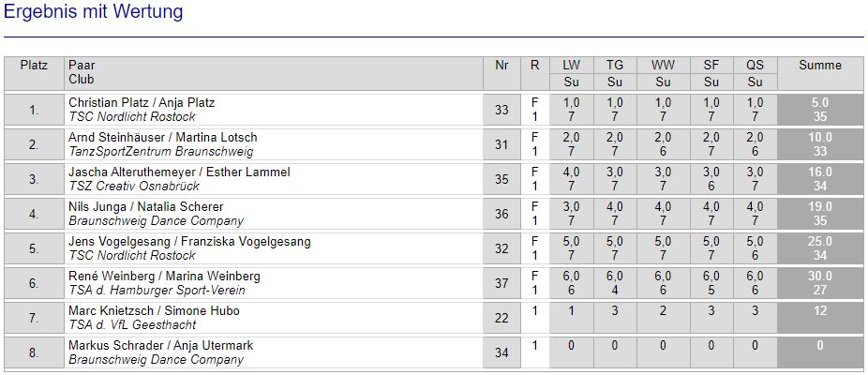Click club TSA d. VfL Geesthacht
This screenshot has height=375, width=868.
132,324
